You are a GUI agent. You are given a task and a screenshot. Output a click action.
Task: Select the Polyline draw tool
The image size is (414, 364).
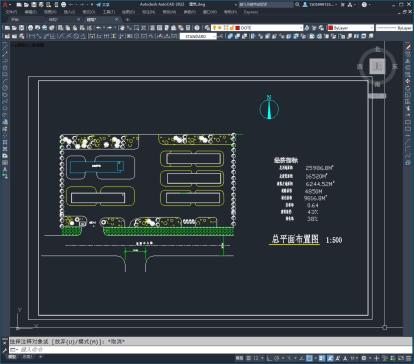click(5, 61)
